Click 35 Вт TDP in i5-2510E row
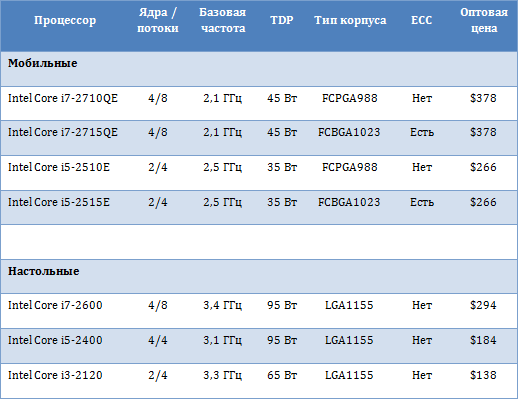Viewport: 518px width, 399px height. click(282, 167)
